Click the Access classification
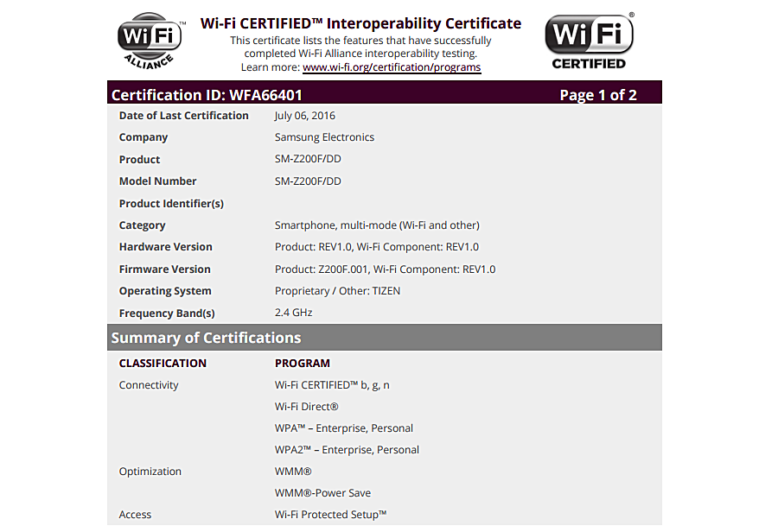The width and height of the screenshot is (778, 532). pos(135,515)
